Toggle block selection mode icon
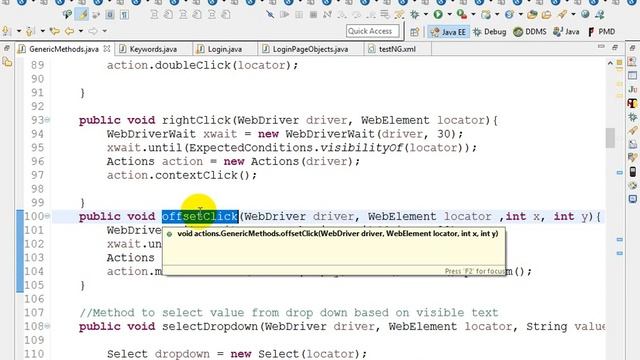 point(110,15)
